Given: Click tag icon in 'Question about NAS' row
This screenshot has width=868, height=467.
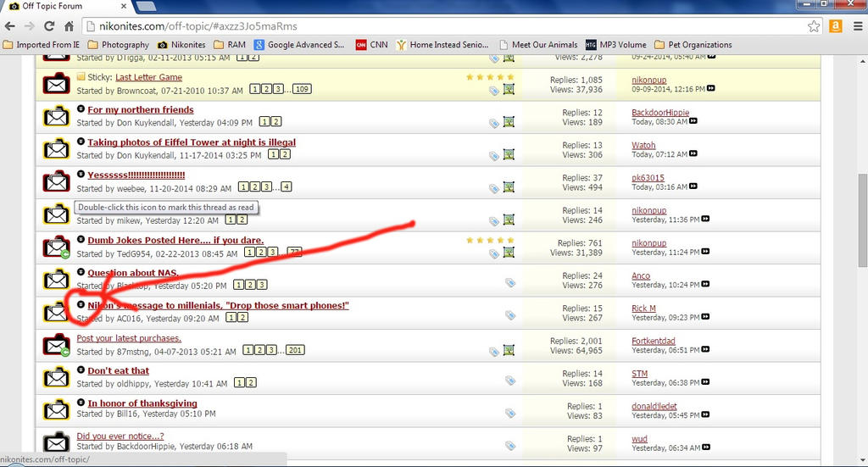Looking at the screenshot, I should tap(509, 282).
